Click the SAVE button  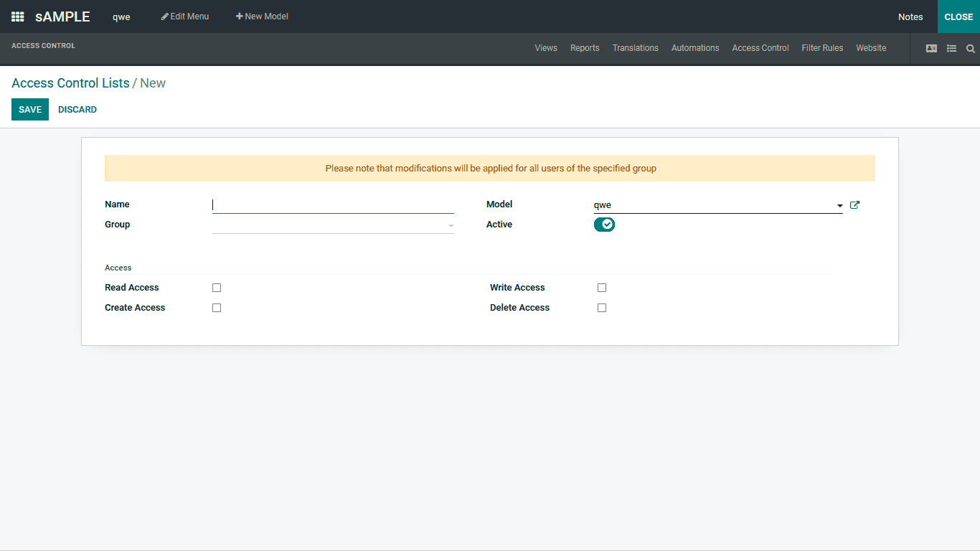click(29, 109)
